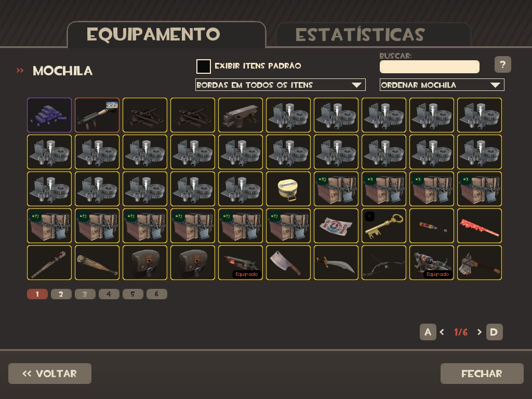The width and height of the screenshot is (532, 399).
Task: Go to backpack page 4
Action: point(109,294)
